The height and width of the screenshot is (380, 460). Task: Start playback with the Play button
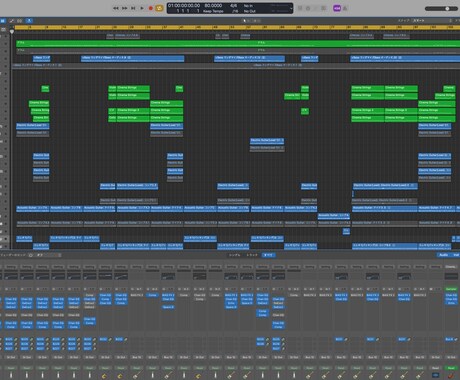142,8
